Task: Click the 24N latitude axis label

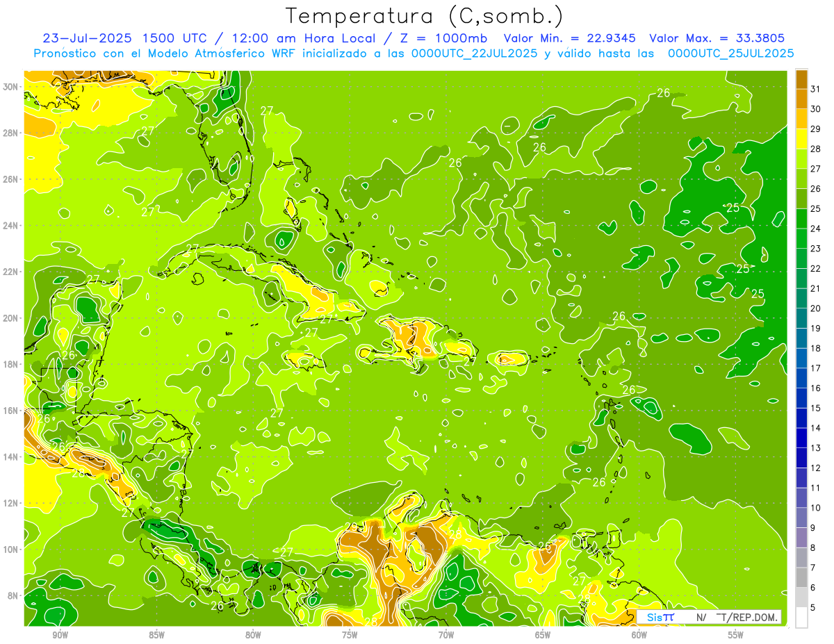Action: (10, 226)
